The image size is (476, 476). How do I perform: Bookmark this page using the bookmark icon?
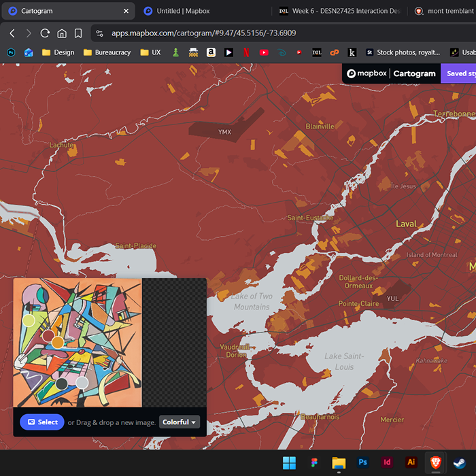pyautogui.click(x=78, y=33)
